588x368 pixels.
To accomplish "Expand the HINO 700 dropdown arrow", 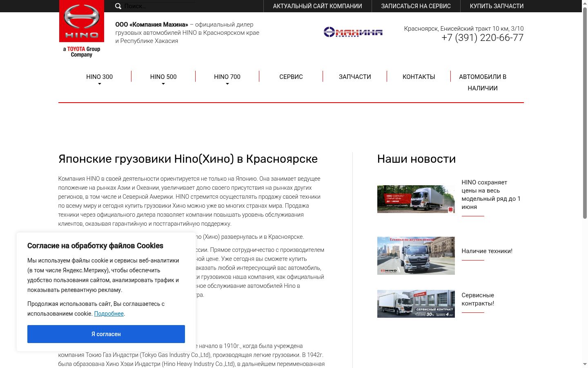I will [227, 84].
